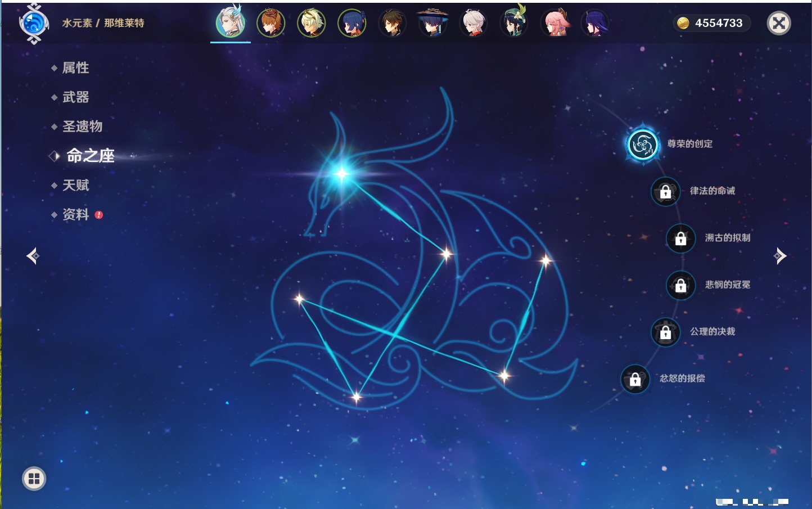Open the 武器 weapon tab
Screen dimensions: 812x509
click(75, 97)
